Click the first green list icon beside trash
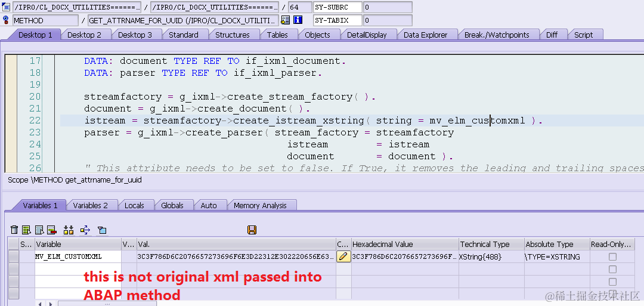Viewport: 644px width, 306px height. point(27,230)
